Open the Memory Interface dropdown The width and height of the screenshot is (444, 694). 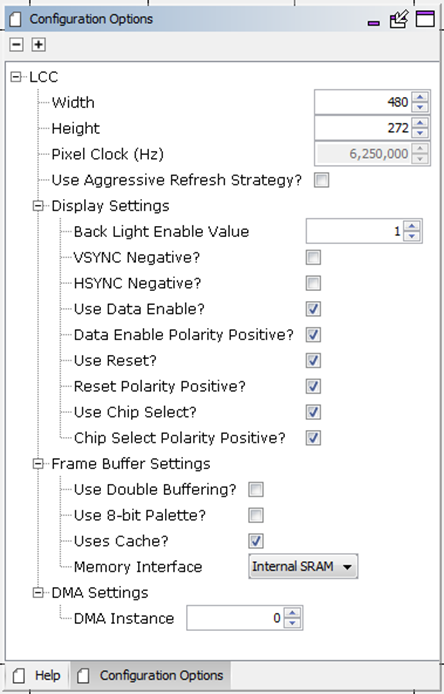click(x=303, y=567)
